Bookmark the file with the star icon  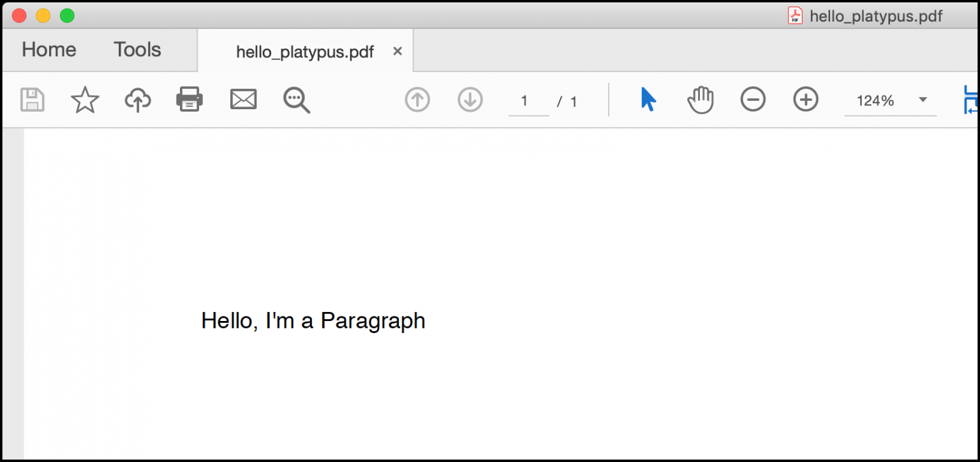(85, 100)
